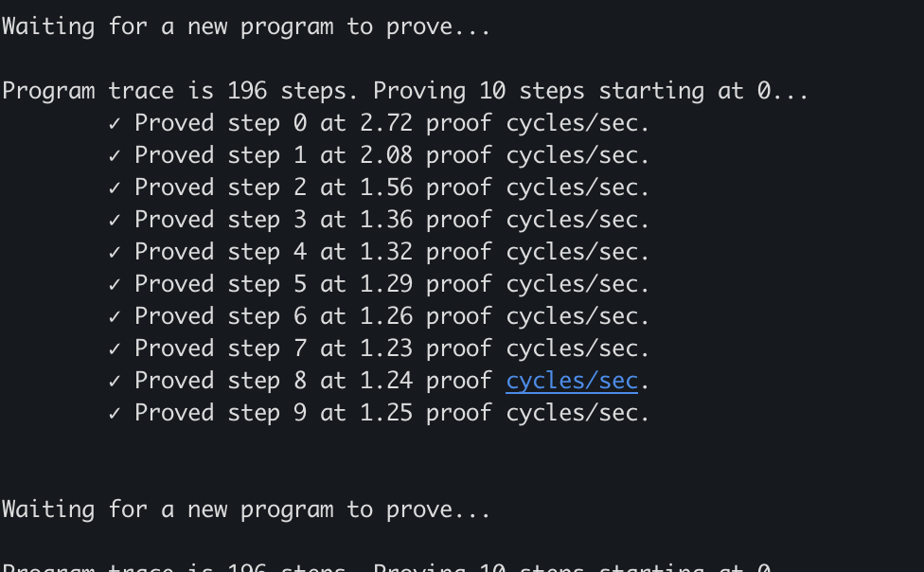Click the checkmark beside step 5
Image resolution: width=924 pixels, height=572 pixels.
(x=115, y=285)
